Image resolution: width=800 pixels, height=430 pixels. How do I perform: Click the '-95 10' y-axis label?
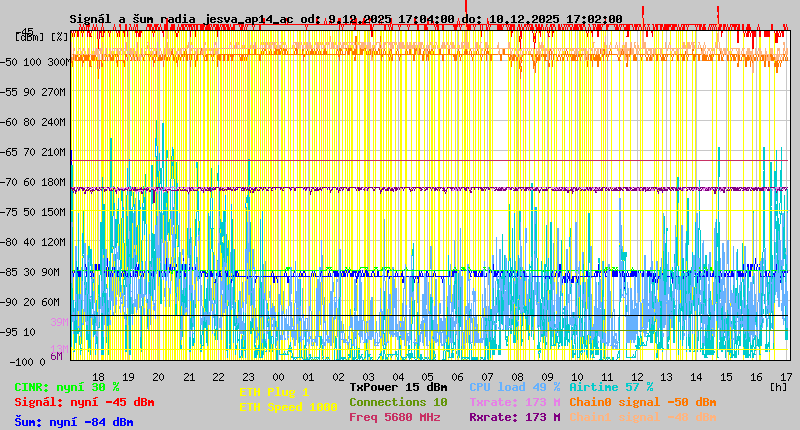[x=18, y=332]
